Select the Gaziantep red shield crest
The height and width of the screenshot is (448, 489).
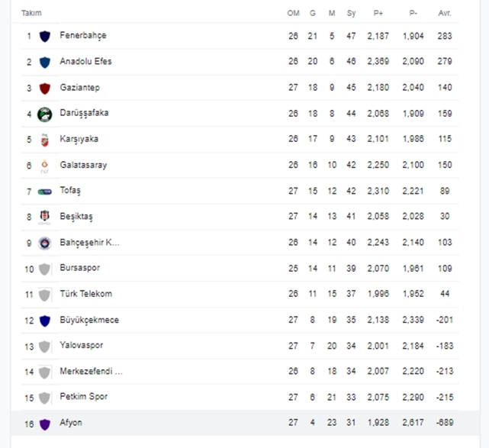(x=44, y=89)
